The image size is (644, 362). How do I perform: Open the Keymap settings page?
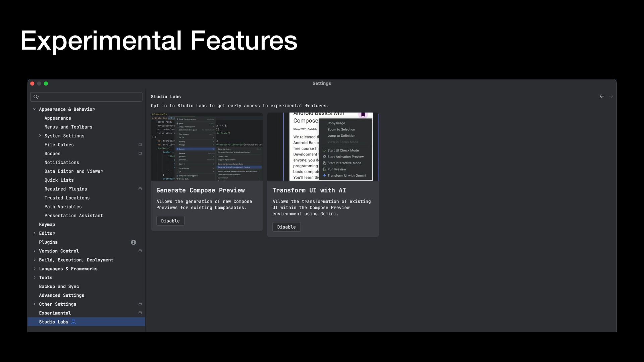(47, 225)
